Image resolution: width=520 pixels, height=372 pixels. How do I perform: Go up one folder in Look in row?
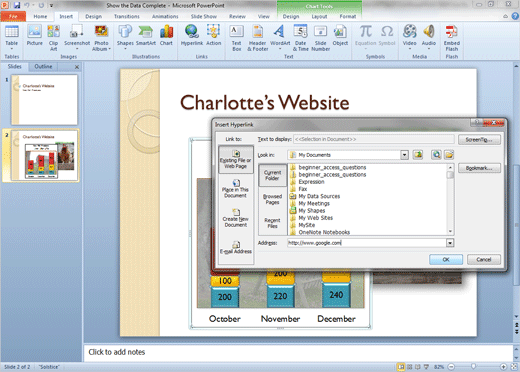418,155
